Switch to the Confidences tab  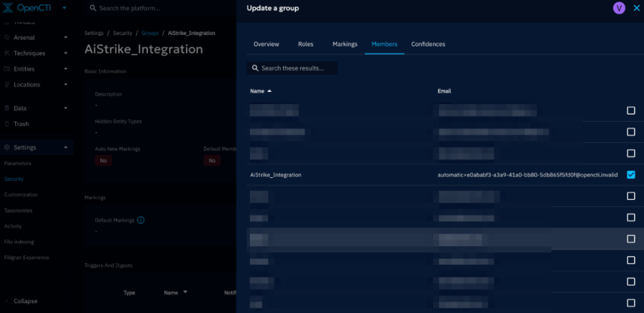click(428, 44)
